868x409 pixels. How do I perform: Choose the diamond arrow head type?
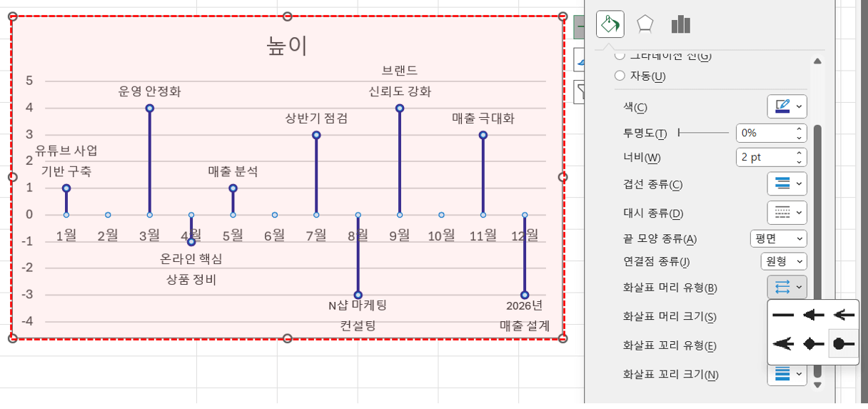click(814, 344)
